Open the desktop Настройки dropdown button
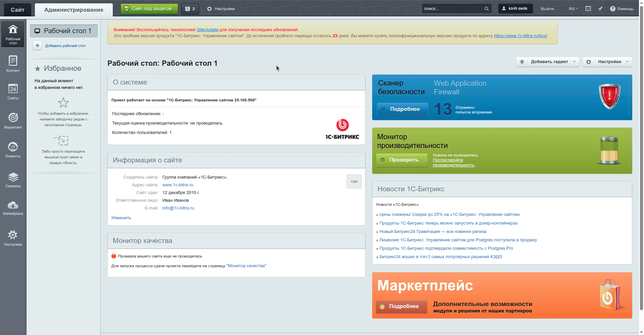 [608, 62]
